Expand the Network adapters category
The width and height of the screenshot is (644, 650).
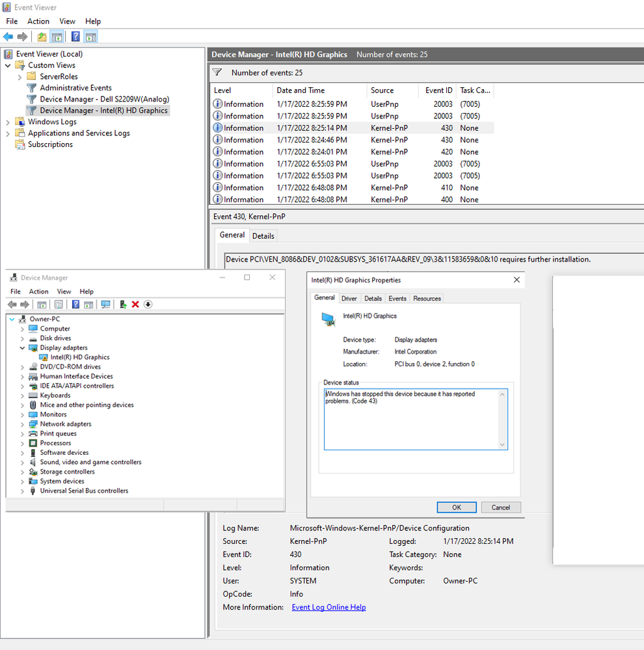coord(22,424)
